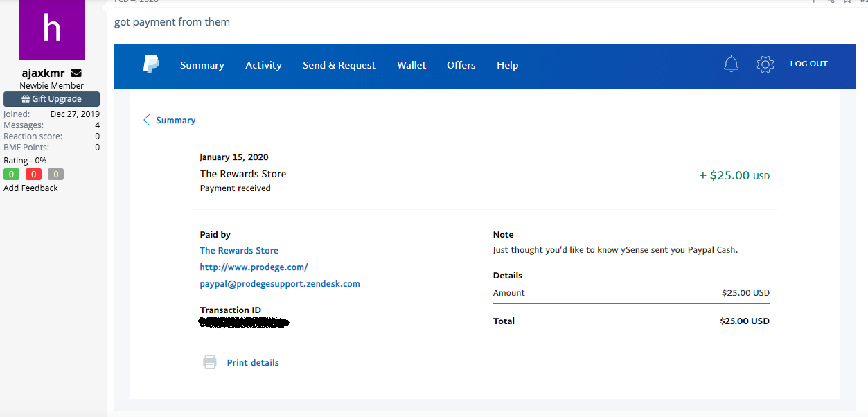Click the printer icon

tap(209, 362)
